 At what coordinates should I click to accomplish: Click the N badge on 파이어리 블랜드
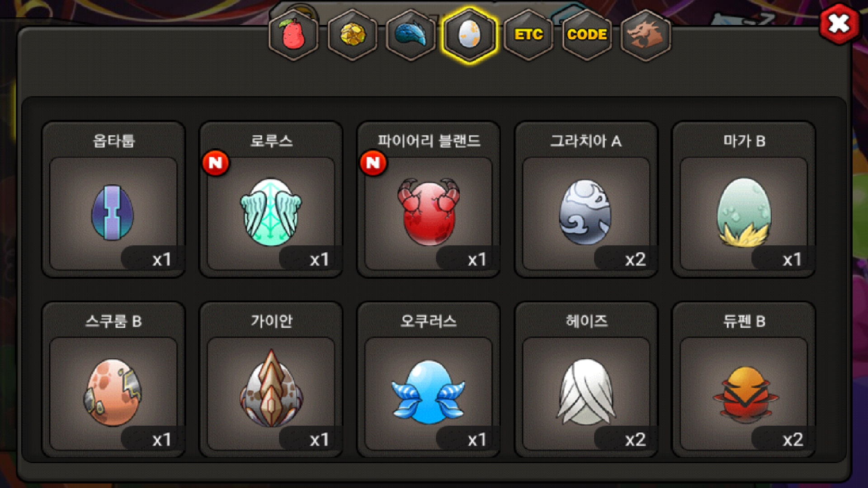[x=373, y=163]
